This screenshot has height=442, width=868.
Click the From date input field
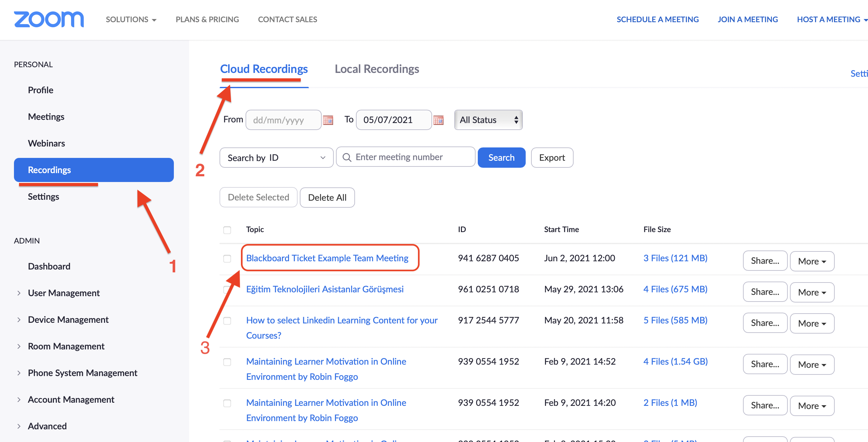[283, 120]
